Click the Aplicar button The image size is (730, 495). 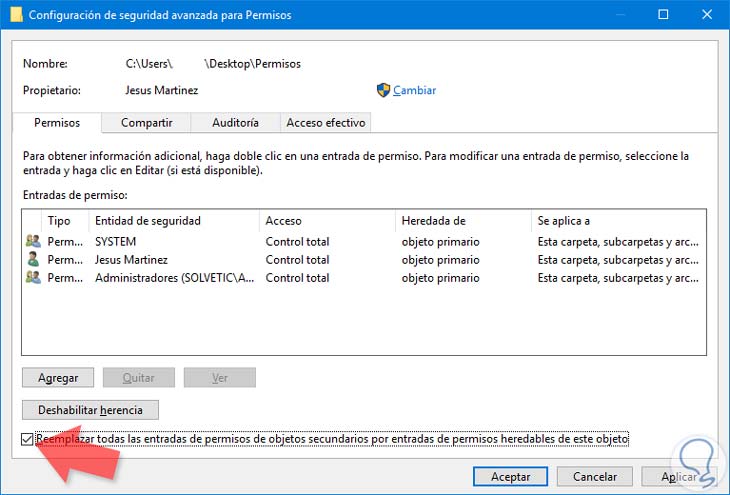[x=677, y=477]
